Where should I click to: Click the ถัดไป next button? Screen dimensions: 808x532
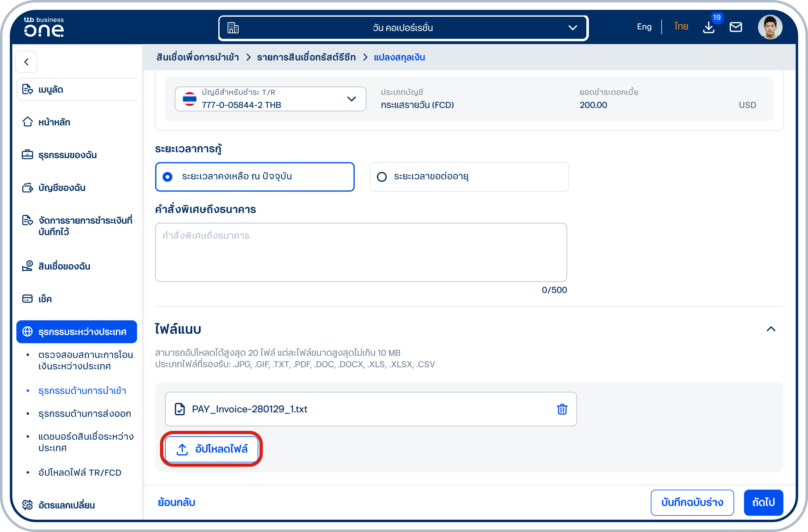click(x=763, y=503)
